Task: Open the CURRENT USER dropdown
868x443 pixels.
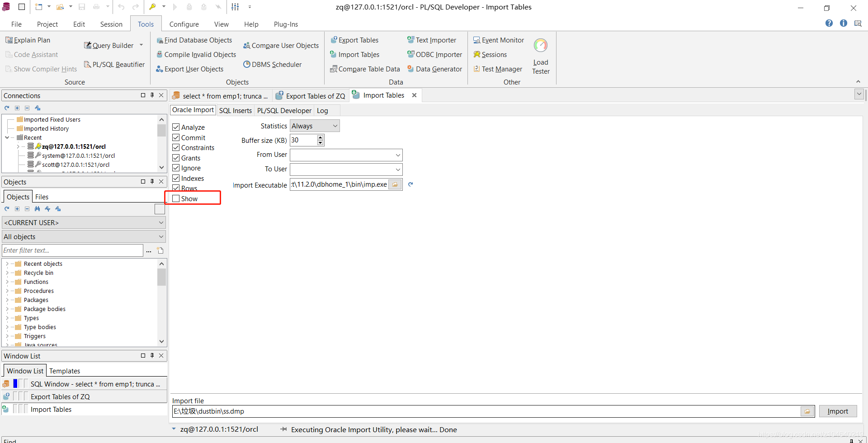Action: [84, 222]
